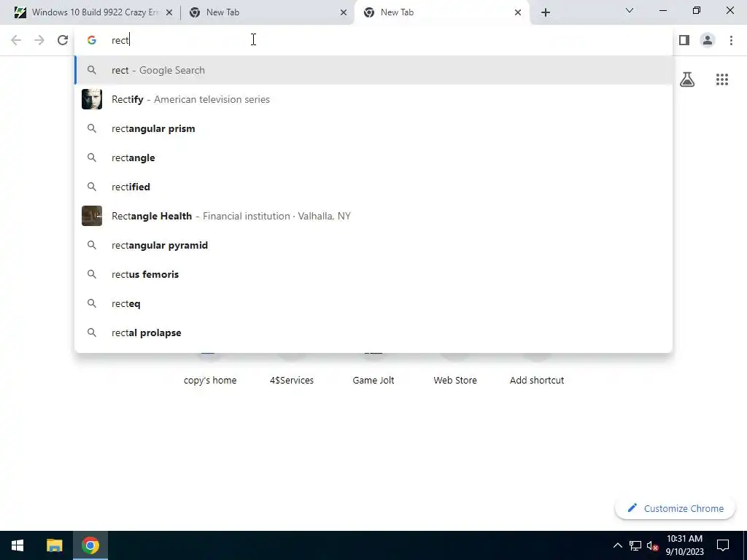This screenshot has width=747, height=560.
Task: Reload the current page
Action: point(63,40)
